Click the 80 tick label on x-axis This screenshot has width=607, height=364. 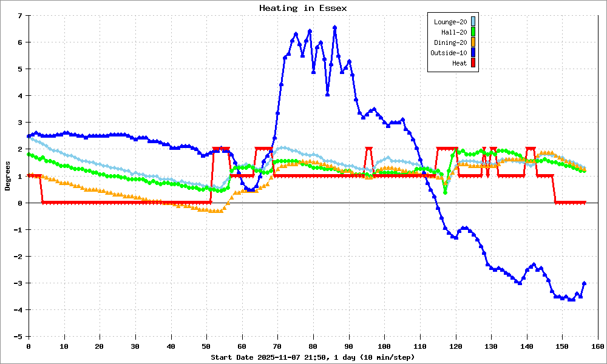pos(313,346)
